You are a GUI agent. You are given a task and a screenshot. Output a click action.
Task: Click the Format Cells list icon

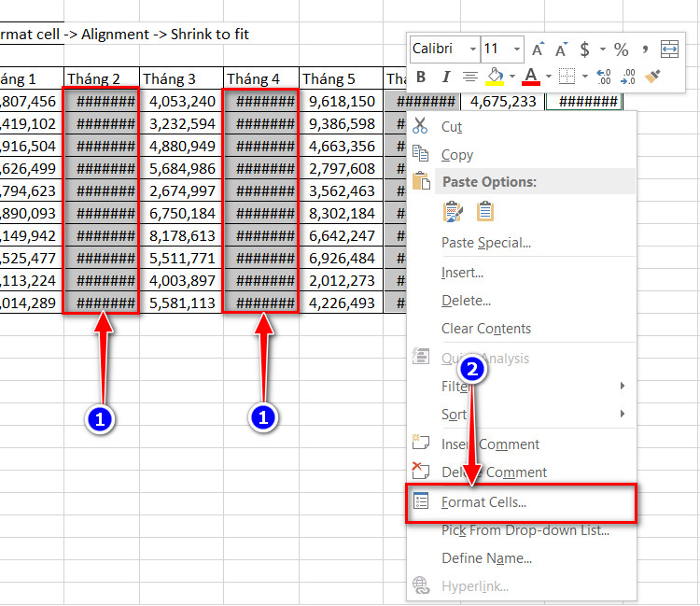tap(421, 501)
